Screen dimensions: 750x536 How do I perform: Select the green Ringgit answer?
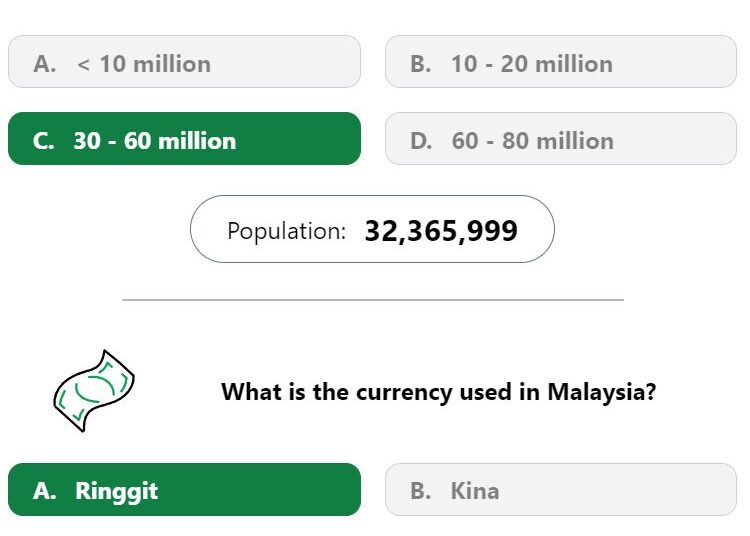[x=184, y=489]
